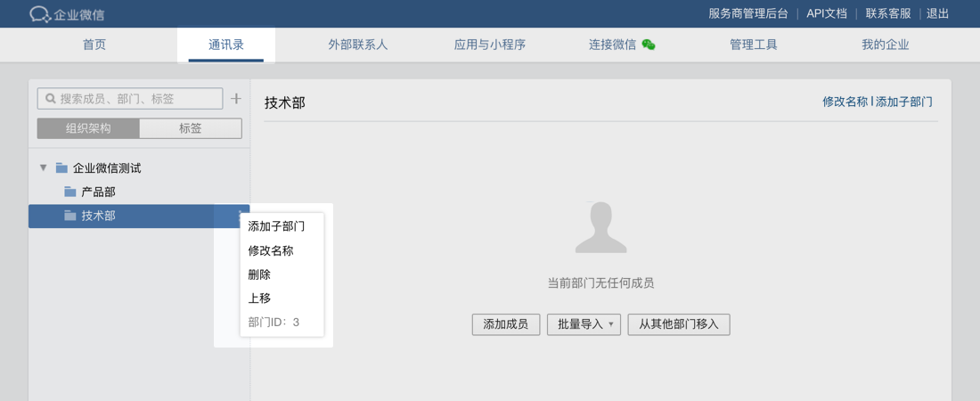Screen dimensions: 980x401
Task: Open the 应用与小程序 tab
Action: 489,45
